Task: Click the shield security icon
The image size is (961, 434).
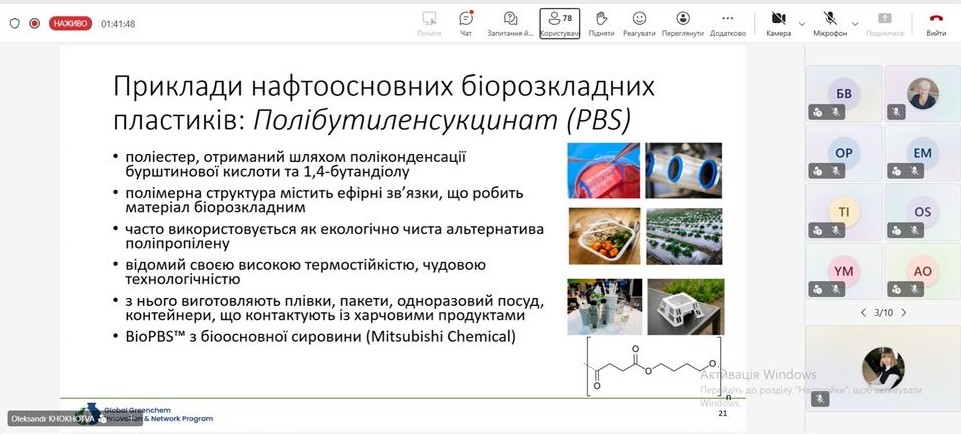Action: [x=14, y=23]
